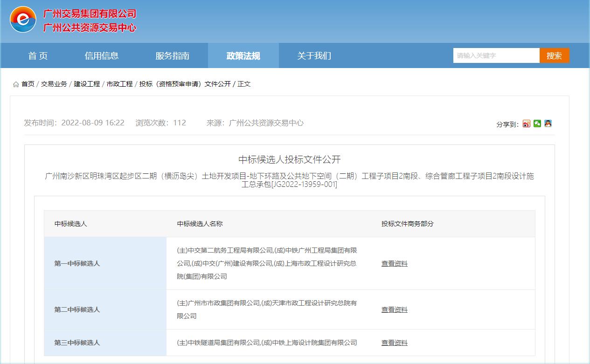Select the 政策法规 navigation tab
The width and height of the screenshot is (590, 364).
coord(243,56)
